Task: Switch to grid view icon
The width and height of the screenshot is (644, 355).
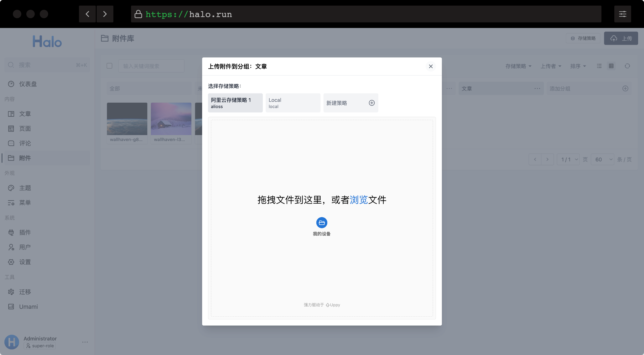Action: (x=611, y=66)
